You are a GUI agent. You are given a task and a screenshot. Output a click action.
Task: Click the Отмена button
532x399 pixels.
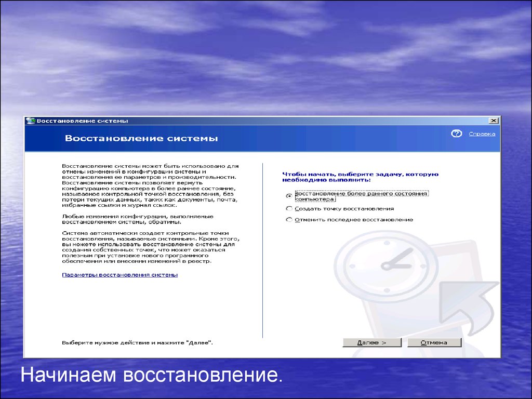434,342
